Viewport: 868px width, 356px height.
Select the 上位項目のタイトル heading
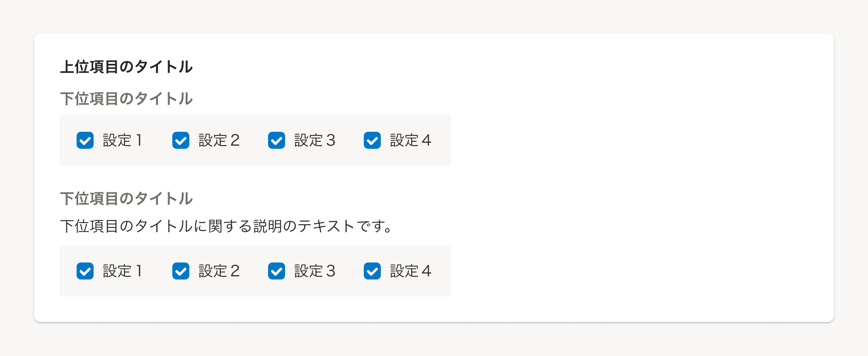coord(127,67)
